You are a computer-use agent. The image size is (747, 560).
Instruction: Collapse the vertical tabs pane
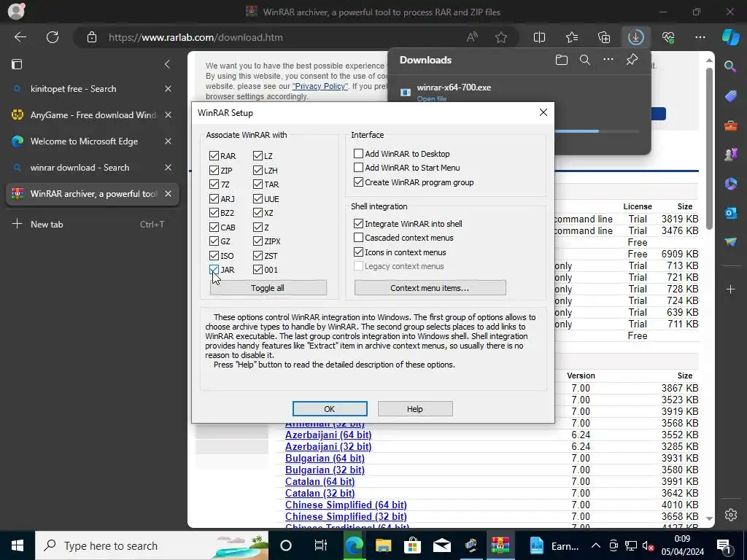[x=167, y=64]
